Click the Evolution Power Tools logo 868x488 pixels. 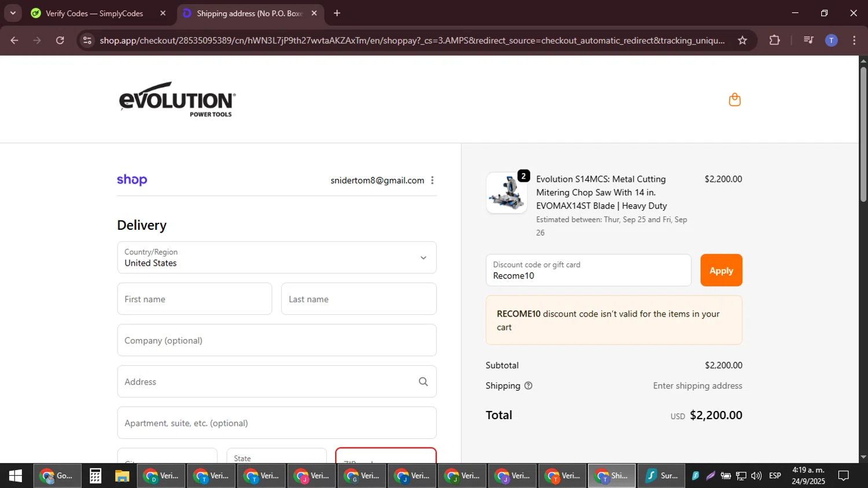pyautogui.click(x=177, y=100)
